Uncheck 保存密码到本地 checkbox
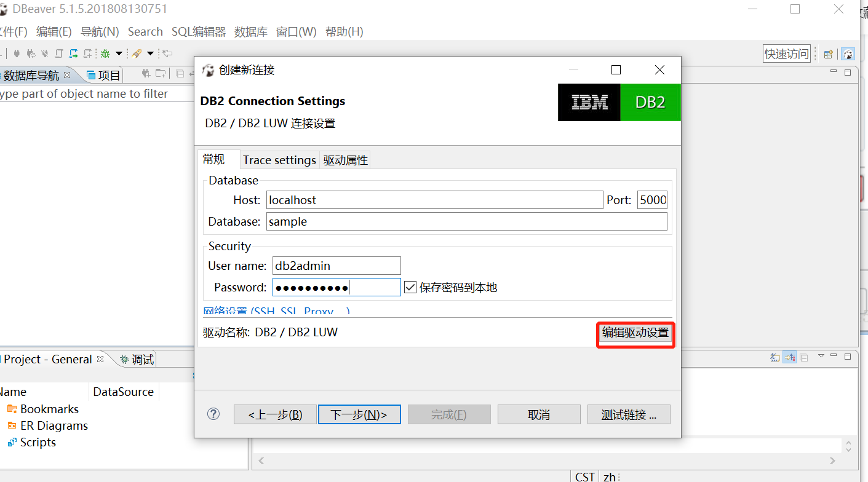 [410, 286]
